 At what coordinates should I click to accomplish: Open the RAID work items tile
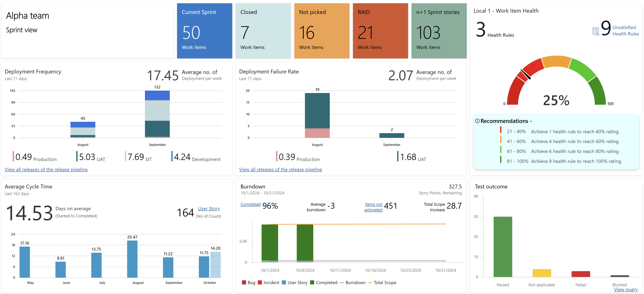[380, 31]
